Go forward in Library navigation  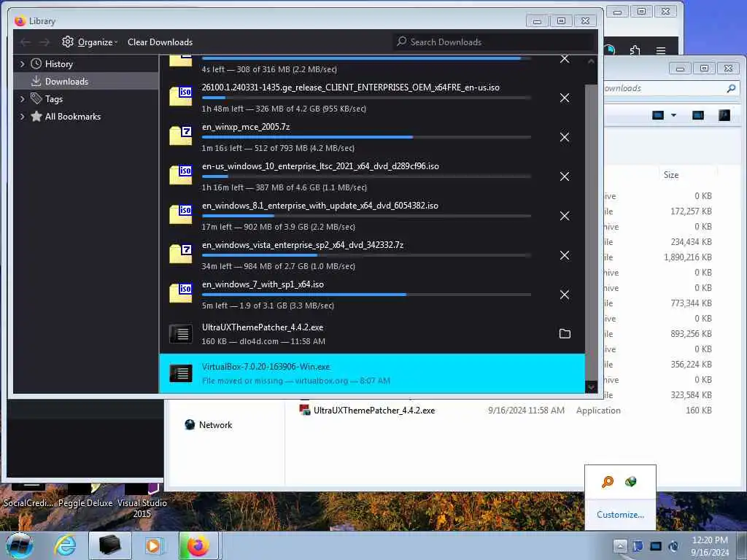pyautogui.click(x=44, y=42)
